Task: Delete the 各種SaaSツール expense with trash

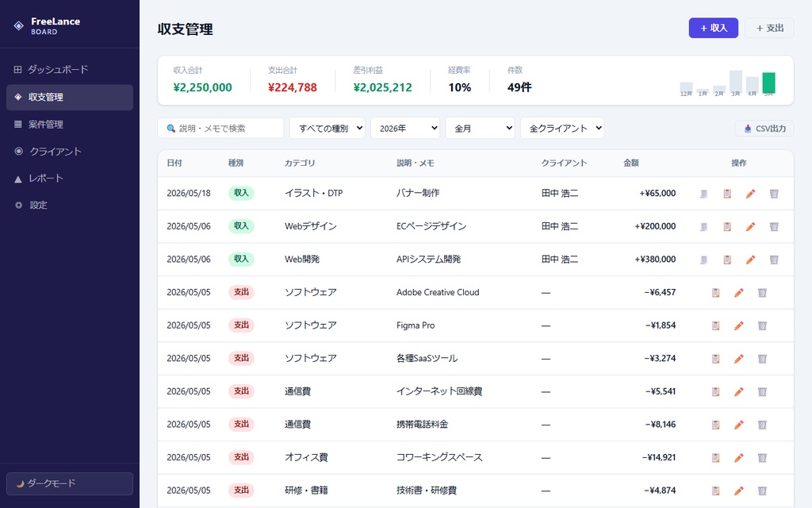Action: point(762,359)
